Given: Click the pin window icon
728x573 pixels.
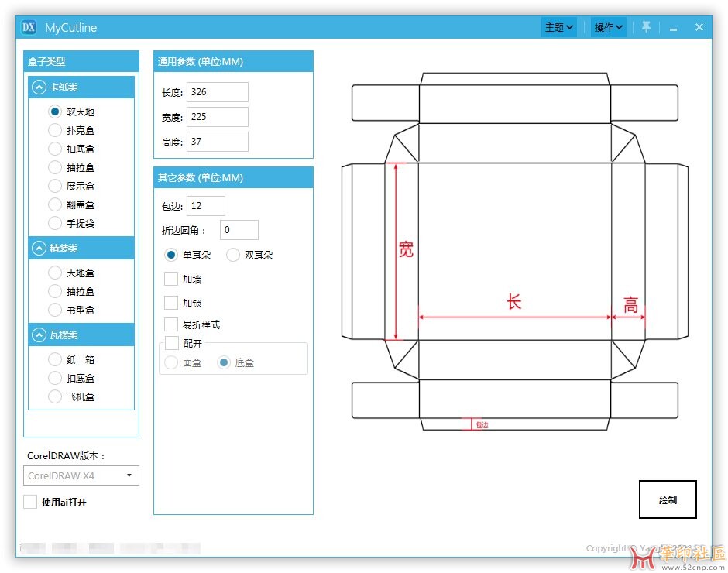Looking at the screenshot, I should [x=646, y=27].
